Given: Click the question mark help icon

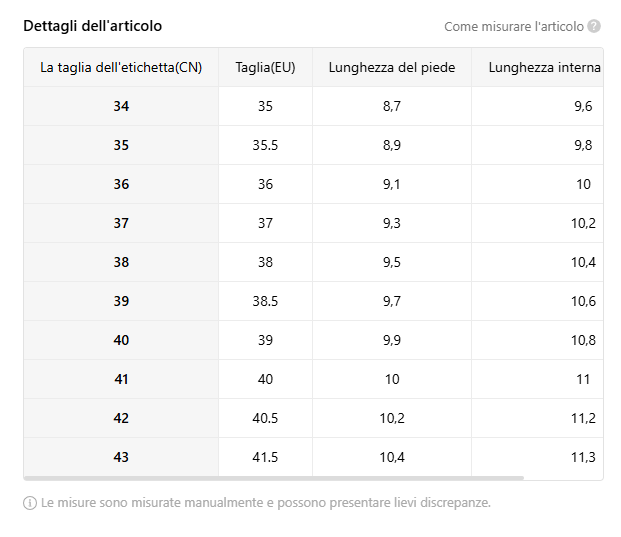Looking at the screenshot, I should coord(594,26).
